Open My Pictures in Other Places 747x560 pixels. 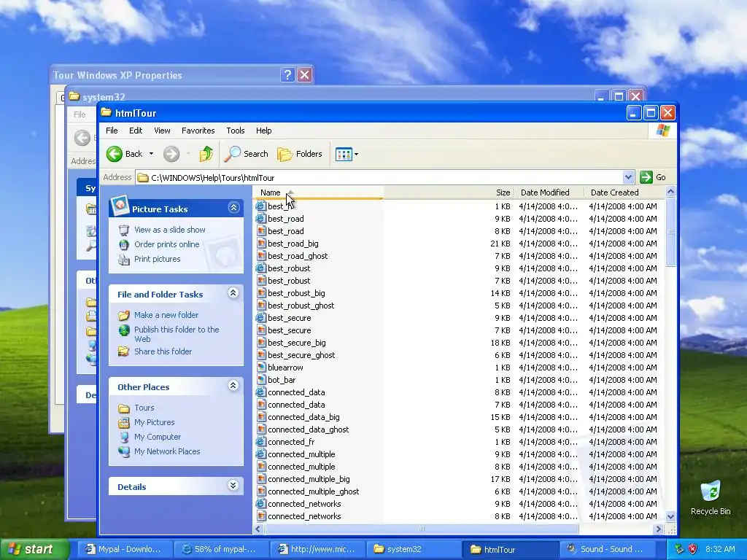click(155, 422)
